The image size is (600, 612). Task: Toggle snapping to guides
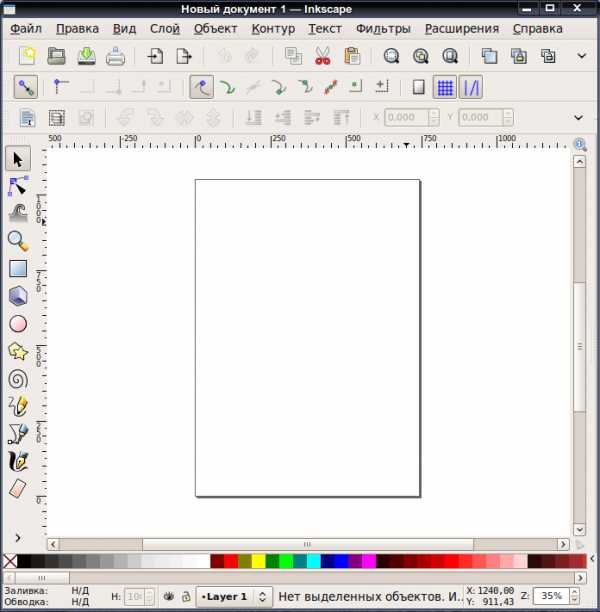coord(471,87)
